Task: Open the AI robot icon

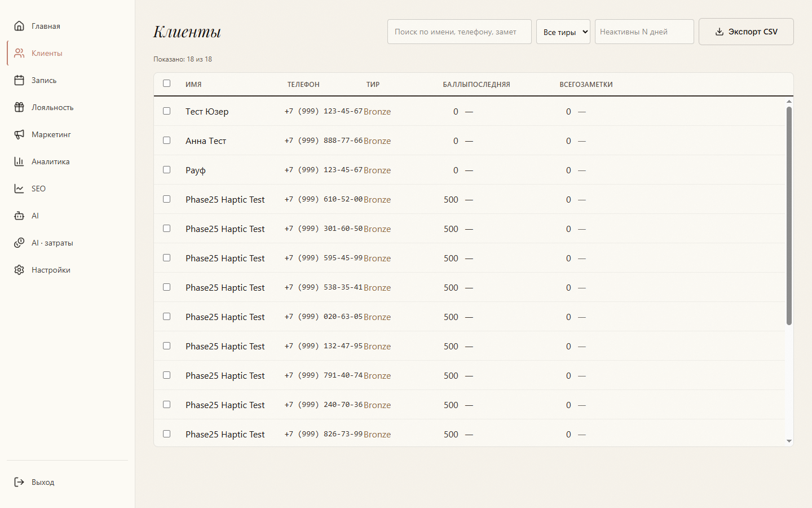Action: coord(19,216)
